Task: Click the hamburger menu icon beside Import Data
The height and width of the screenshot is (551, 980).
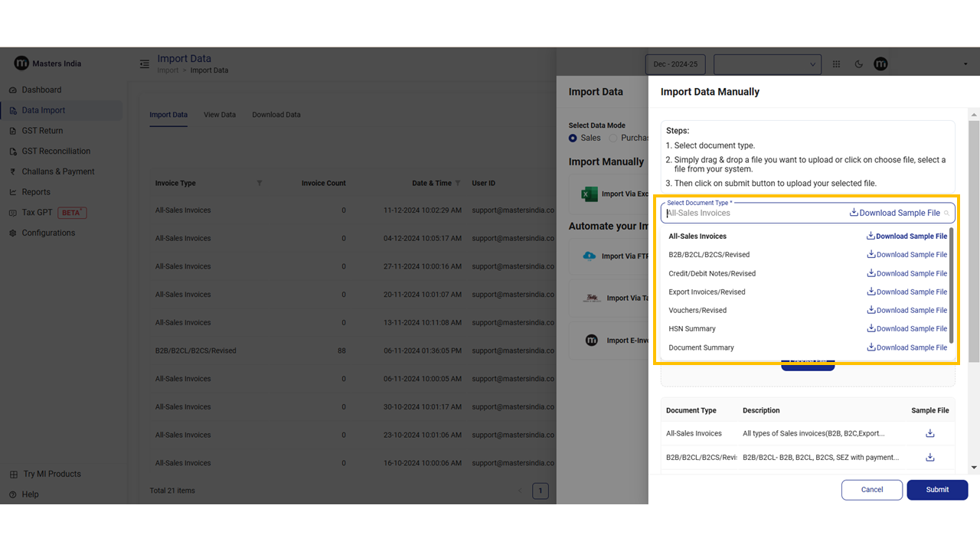Action: tap(145, 64)
